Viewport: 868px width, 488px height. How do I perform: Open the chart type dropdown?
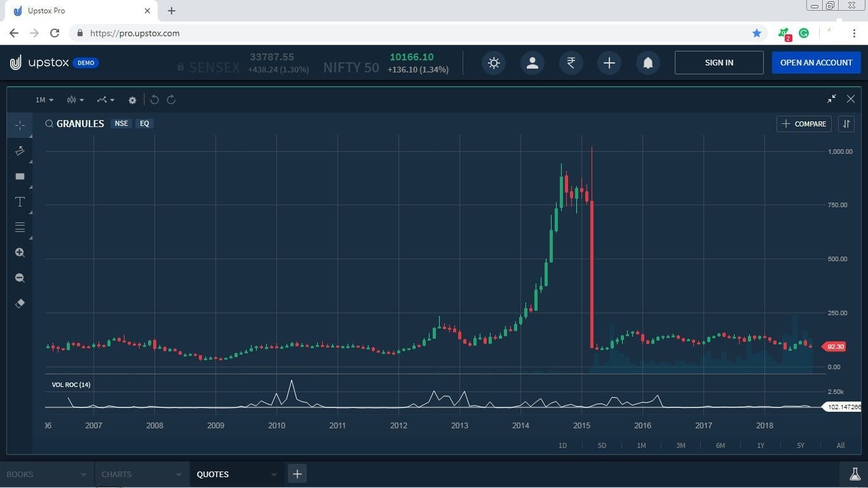click(75, 100)
